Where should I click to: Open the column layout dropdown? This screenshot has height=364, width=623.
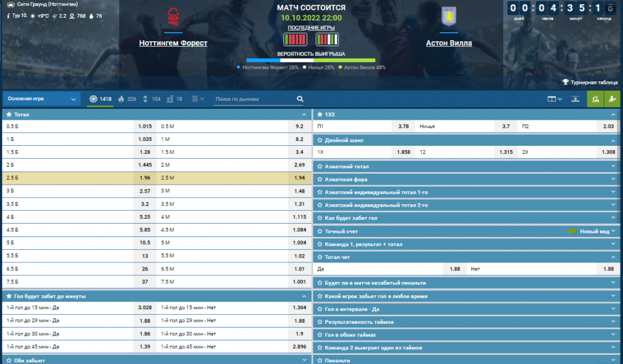click(554, 99)
